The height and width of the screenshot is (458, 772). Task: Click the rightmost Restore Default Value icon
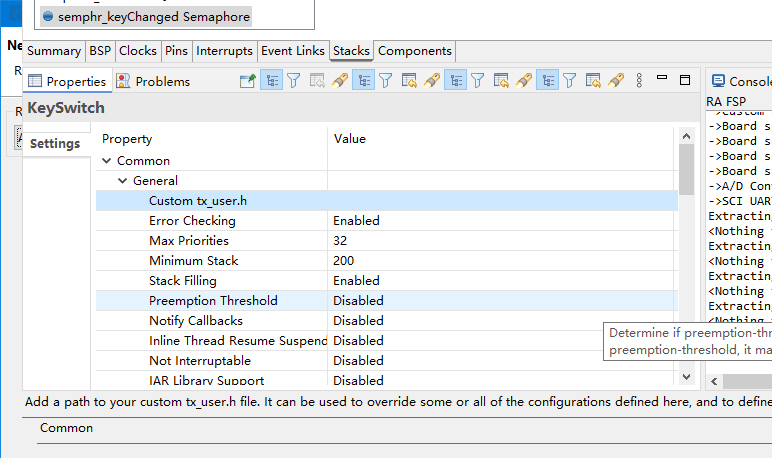593,81
